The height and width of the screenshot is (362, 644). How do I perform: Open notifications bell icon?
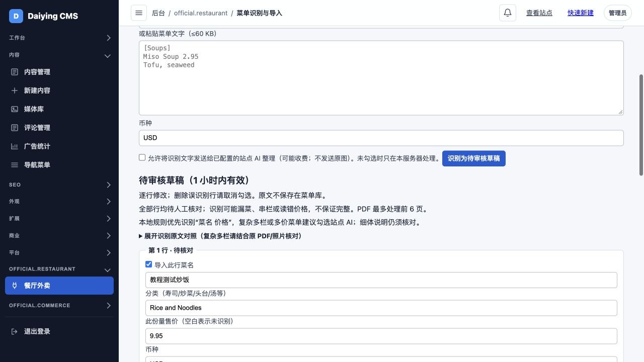pyautogui.click(x=508, y=13)
